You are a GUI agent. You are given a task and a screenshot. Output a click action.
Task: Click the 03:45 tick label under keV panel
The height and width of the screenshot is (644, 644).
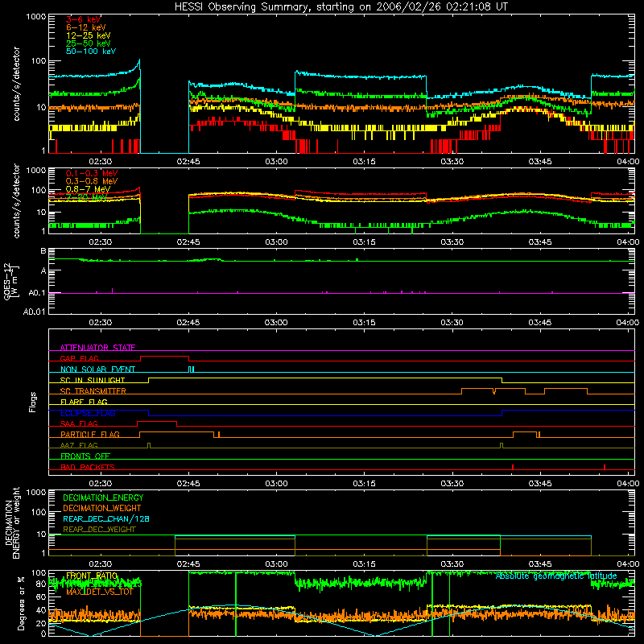[540, 162]
